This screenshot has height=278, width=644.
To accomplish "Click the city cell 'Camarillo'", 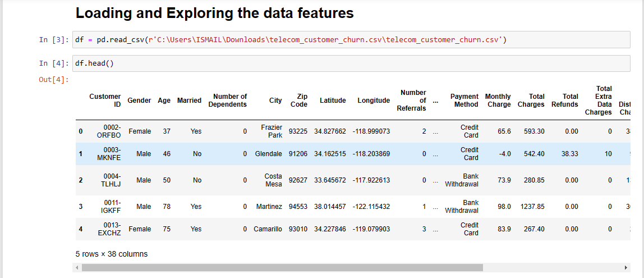I will pos(268,229).
